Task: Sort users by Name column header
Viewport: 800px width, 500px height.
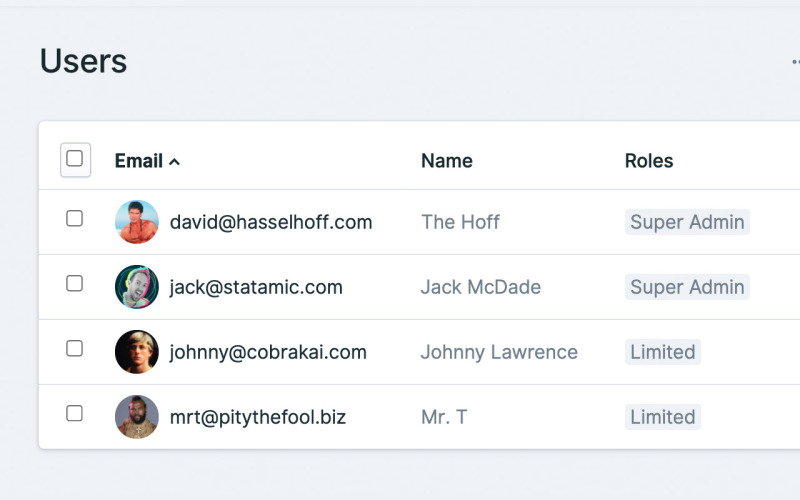Action: click(446, 161)
